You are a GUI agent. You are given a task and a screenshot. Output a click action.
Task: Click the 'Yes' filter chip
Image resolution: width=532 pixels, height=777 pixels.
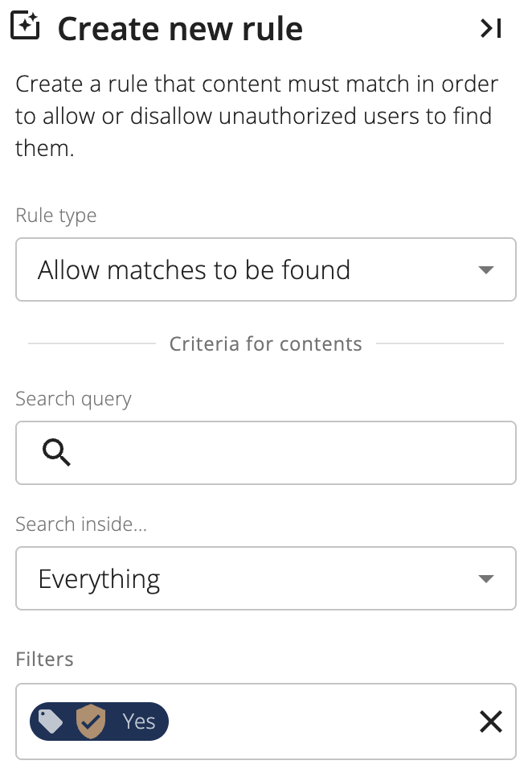(x=99, y=721)
